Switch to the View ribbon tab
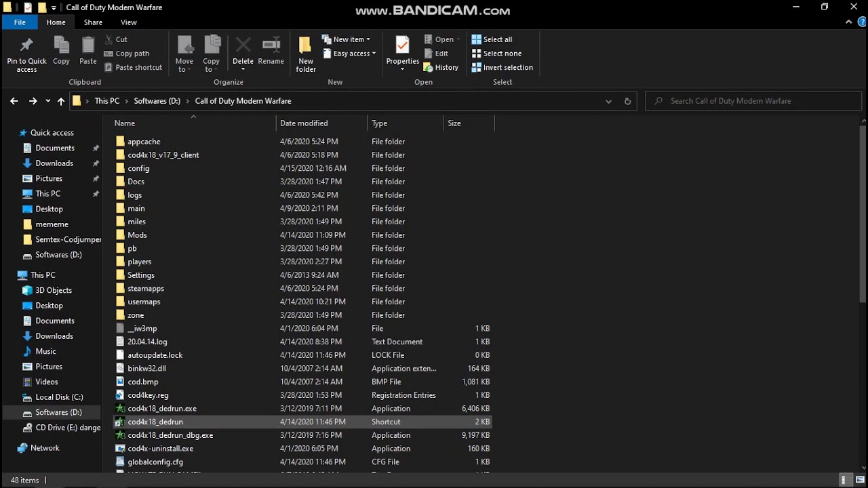Viewport: 868px width, 488px height. [129, 22]
